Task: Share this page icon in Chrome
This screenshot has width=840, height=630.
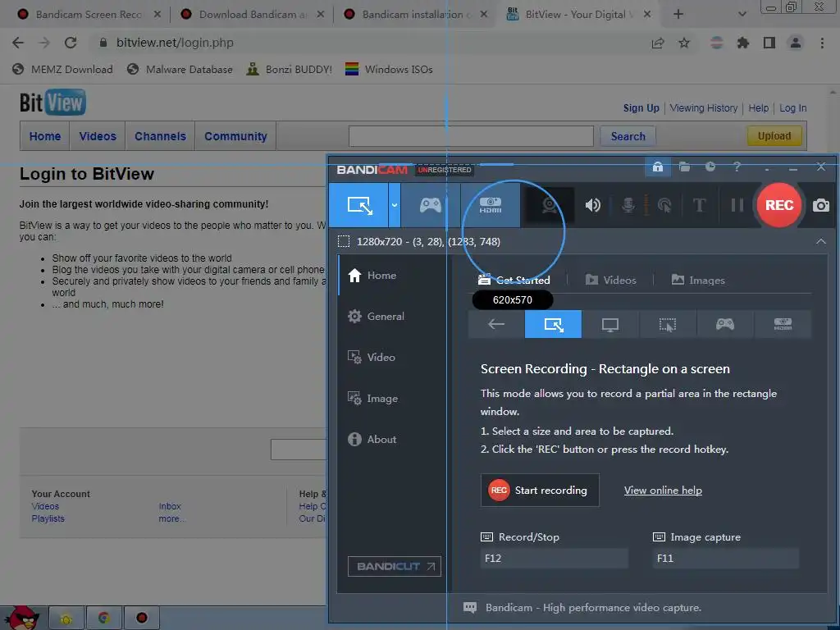Action: click(x=657, y=43)
